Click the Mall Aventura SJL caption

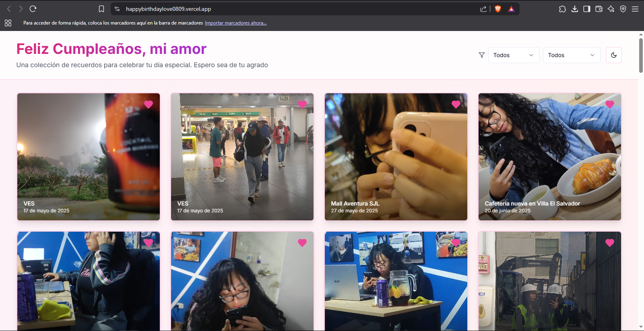[355, 204]
